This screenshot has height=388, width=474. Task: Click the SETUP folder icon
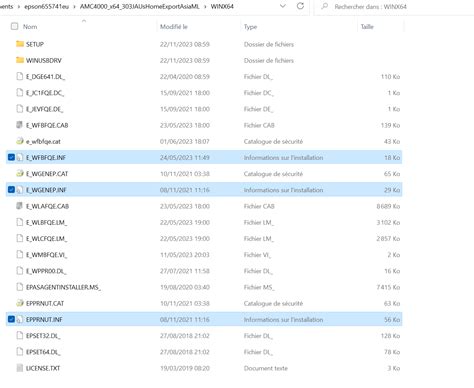(x=20, y=44)
